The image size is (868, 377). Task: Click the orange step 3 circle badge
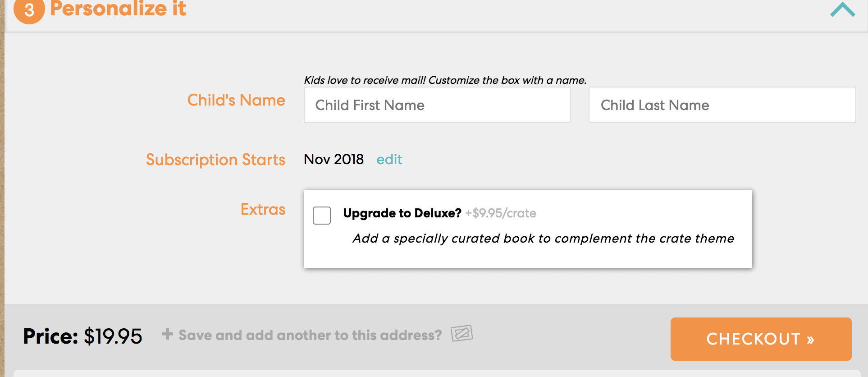tap(29, 9)
